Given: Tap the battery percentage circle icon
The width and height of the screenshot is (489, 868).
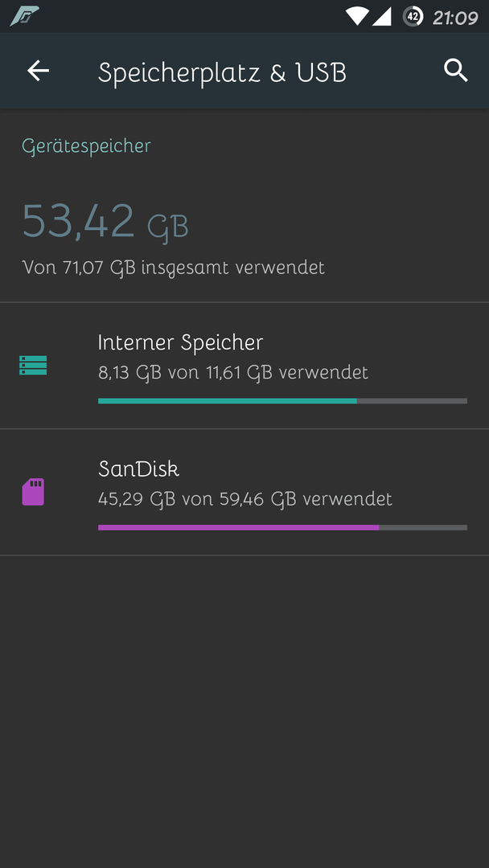Looking at the screenshot, I should pos(413,16).
